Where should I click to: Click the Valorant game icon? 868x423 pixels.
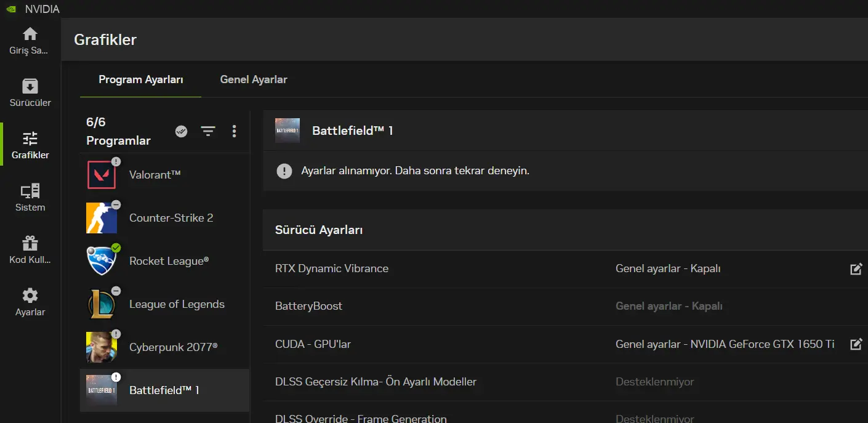coord(102,175)
